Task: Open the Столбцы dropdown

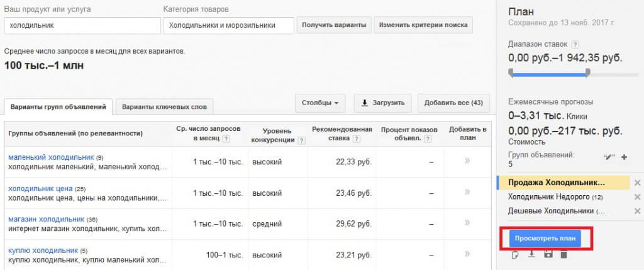Action: click(320, 103)
